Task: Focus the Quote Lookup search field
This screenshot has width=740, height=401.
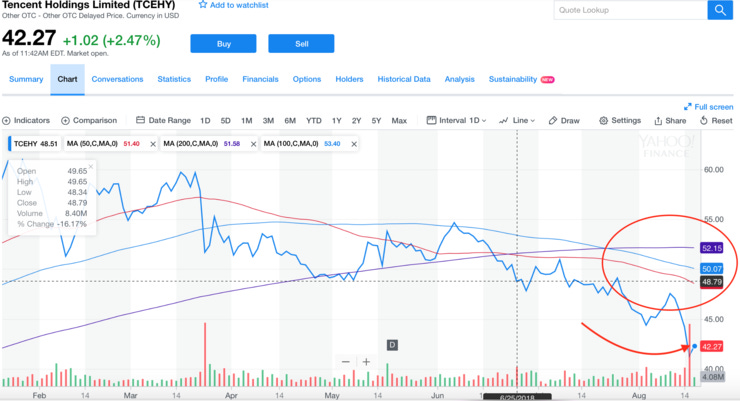Action: (x=630, y=10)
